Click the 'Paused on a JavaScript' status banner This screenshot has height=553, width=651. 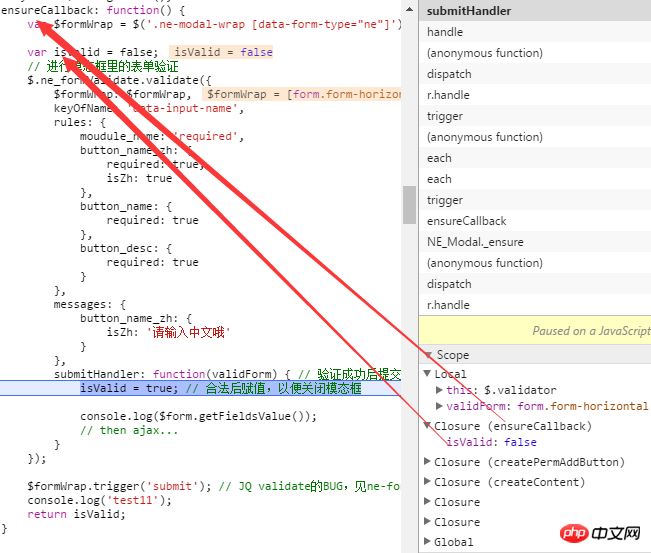[535, 330]
